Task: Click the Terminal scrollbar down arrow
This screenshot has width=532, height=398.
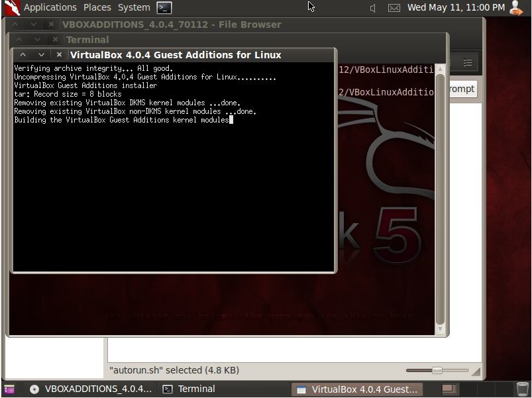Action: pyautogui.click(x=440, y=328)
